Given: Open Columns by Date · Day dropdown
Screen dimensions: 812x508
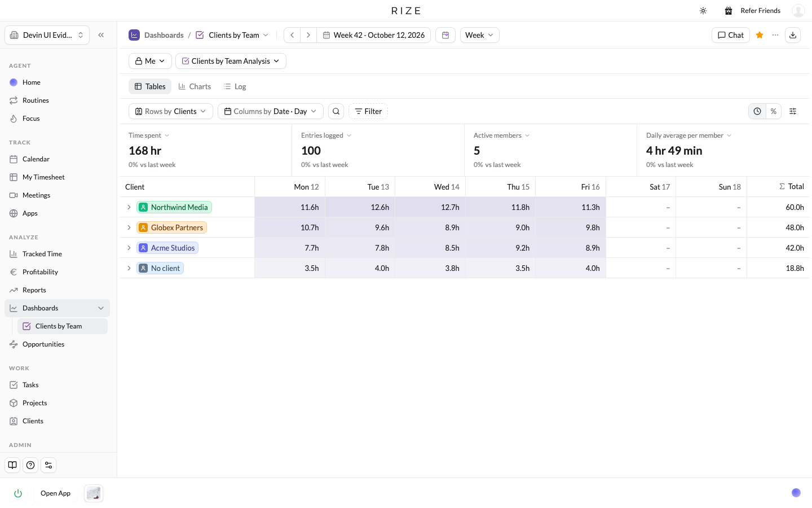Looking at the screenshot, I should tap(271, 111).
